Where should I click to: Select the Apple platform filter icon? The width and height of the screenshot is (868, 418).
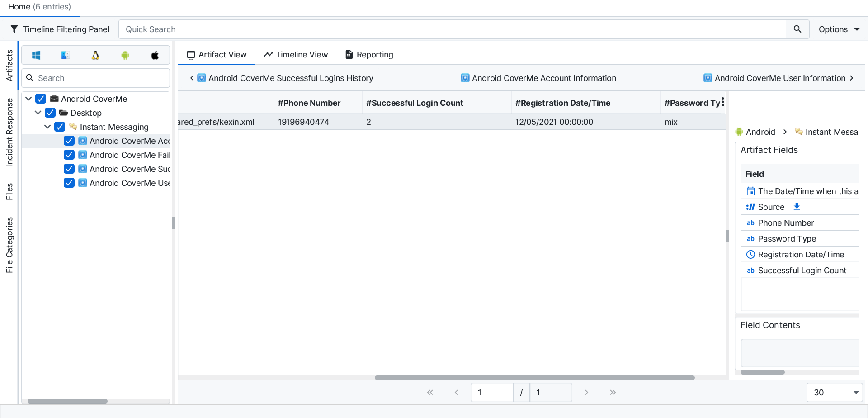pyautogui.click(x=155, y=55)
